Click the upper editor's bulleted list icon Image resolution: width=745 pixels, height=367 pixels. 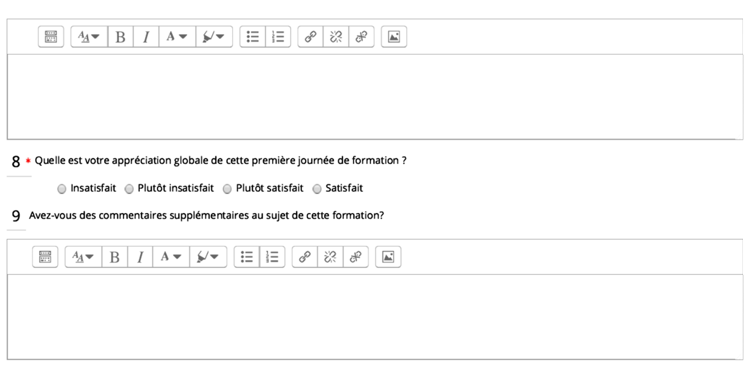(252, 37)
